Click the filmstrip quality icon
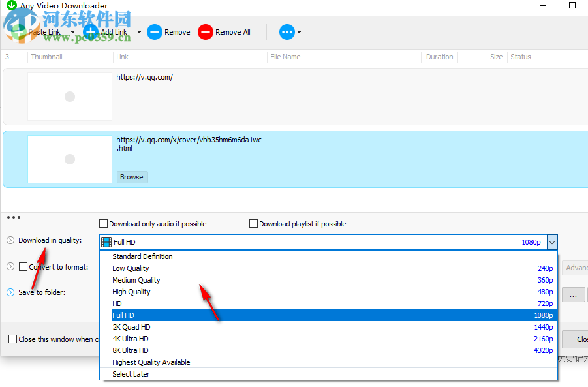Viewport: 588px width, 387px height. click(106, 241)
